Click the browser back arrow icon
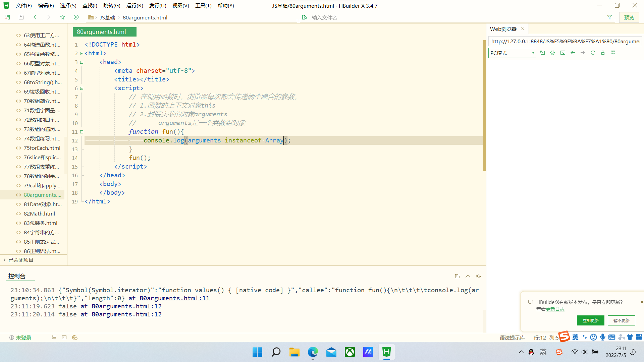644x362 pixels. [x=573, y=53]
